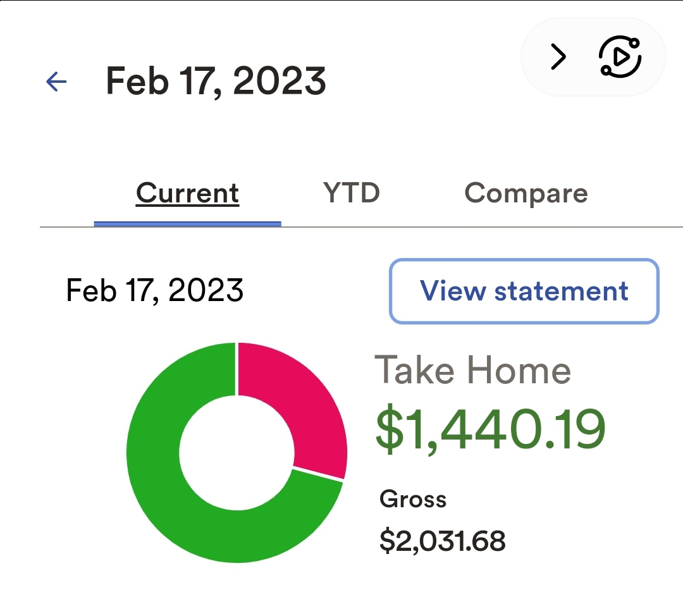Screen dimensions: 683x616
Task: Switch to the Current tab
Action: pos(187,194)
